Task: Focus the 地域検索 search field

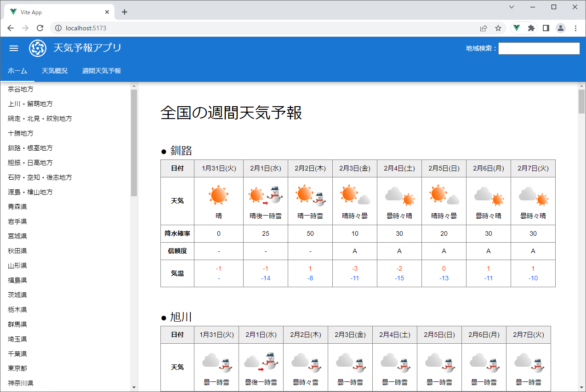Action: click(539, 48)
